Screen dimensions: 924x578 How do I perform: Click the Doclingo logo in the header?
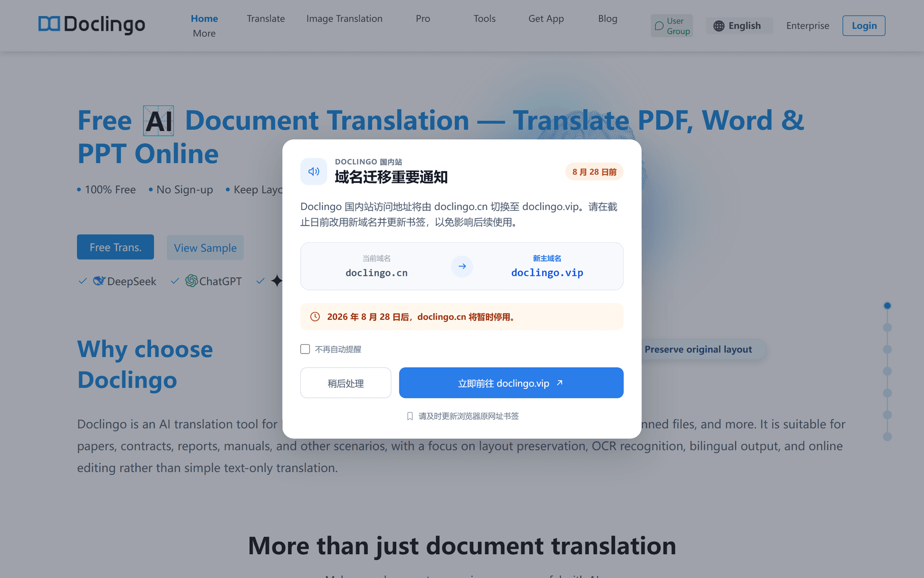(x=91, y=24)
